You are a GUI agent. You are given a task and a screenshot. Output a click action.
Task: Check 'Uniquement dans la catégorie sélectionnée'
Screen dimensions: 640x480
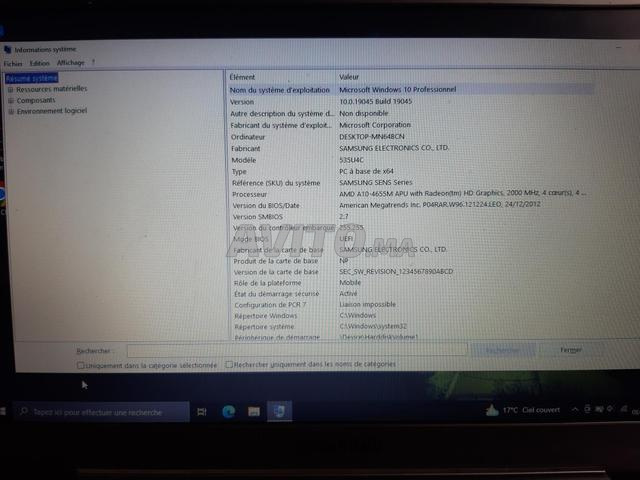(80, 365)
